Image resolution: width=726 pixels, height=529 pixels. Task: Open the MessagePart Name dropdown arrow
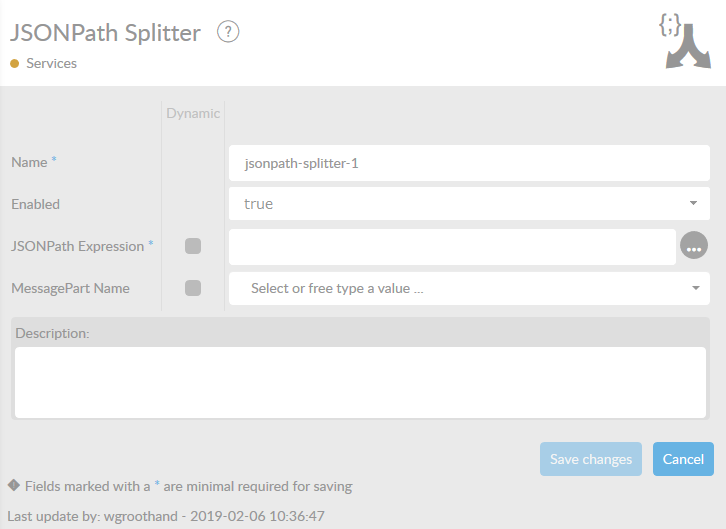point(695,288)
